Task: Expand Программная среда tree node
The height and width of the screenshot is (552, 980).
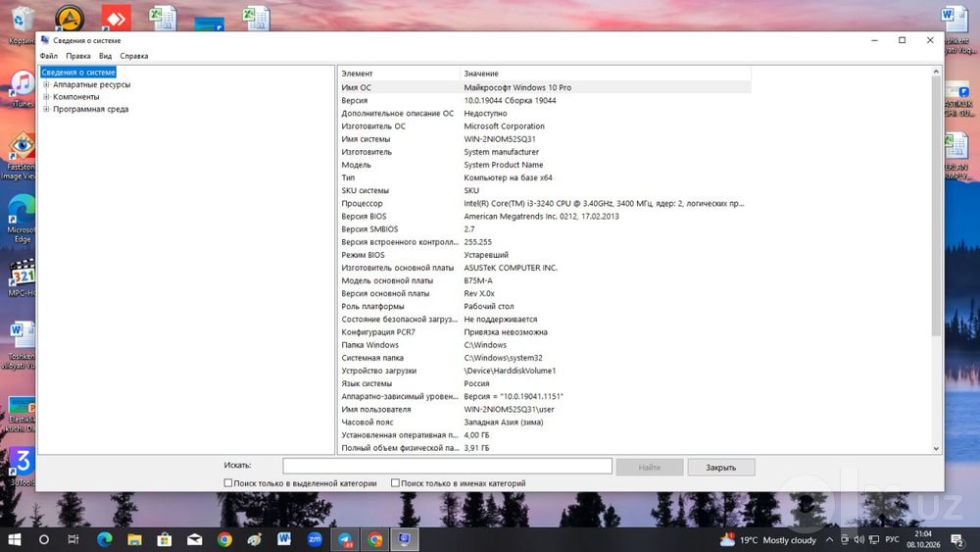Action: point(46,109)
